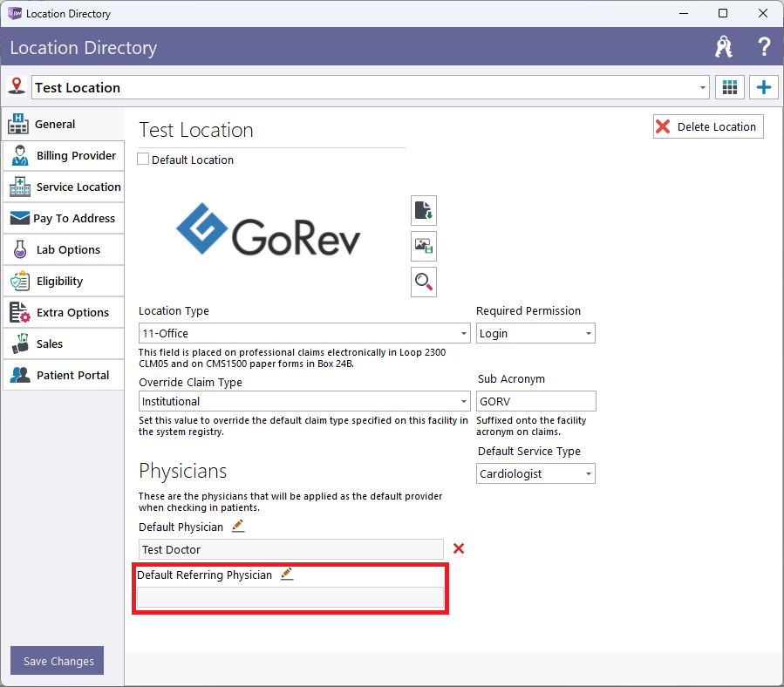
Task: Expand the Test Location selector dropdown
Action: click(x=703, y=87)
